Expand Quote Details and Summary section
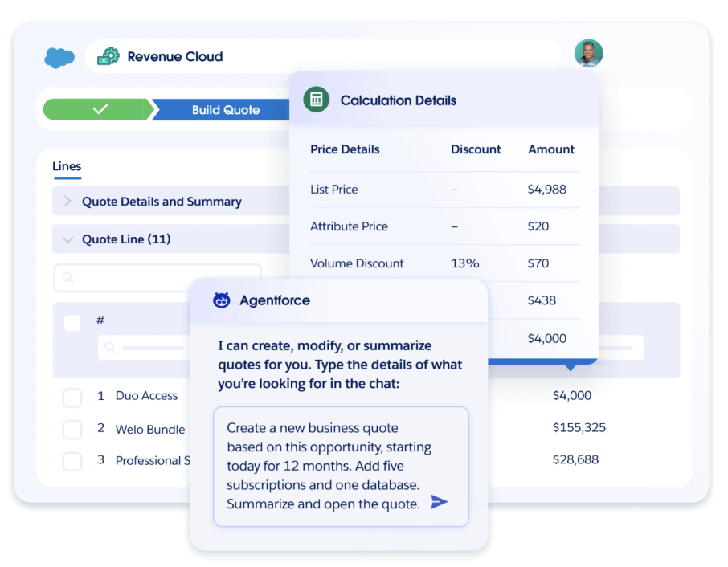The height and width of the screenshot is (567, 728). pyautogui.click(x=171, y=202)
